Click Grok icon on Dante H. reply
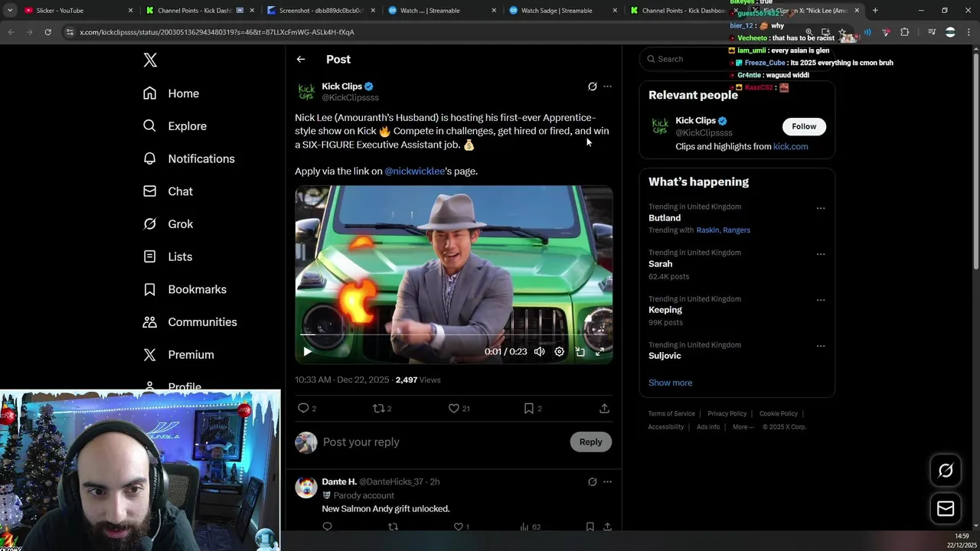980x551 pixels. [592, 482]
